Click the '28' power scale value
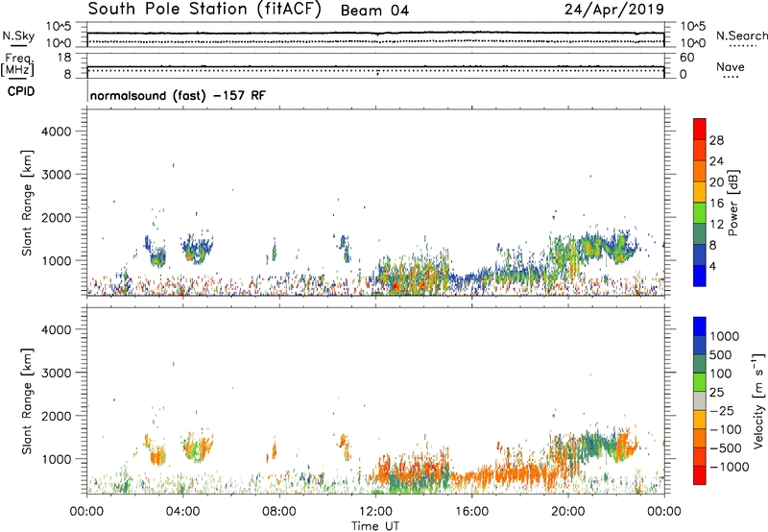 point(716,140)
